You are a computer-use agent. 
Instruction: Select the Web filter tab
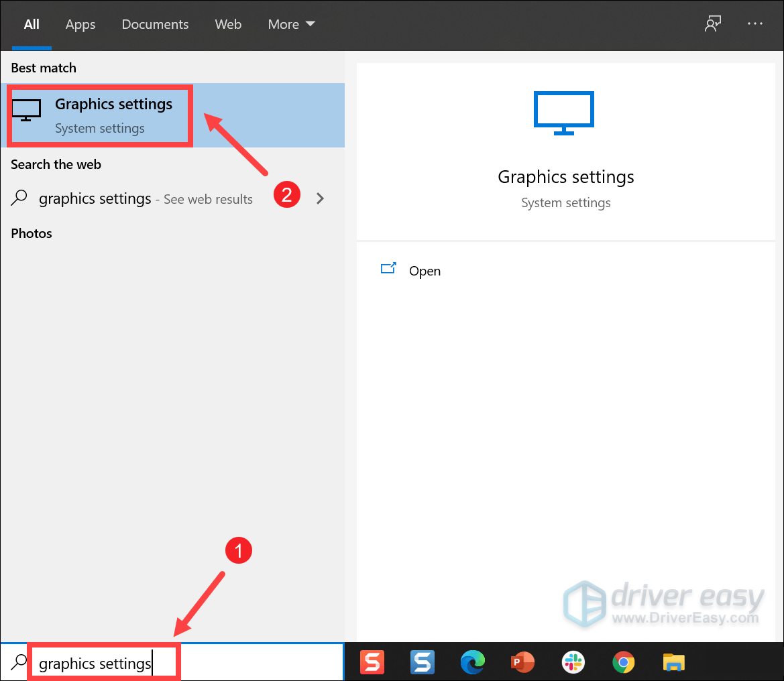(x=228, y=24)
